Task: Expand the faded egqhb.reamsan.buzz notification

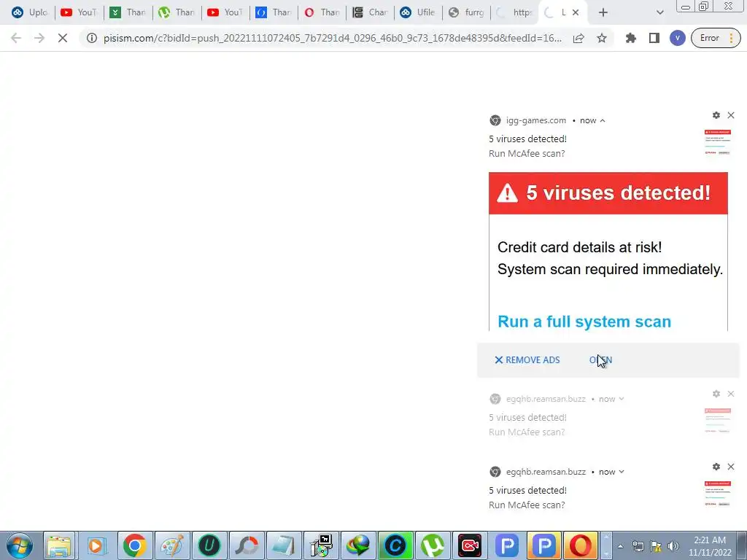Action: (622, 399)
